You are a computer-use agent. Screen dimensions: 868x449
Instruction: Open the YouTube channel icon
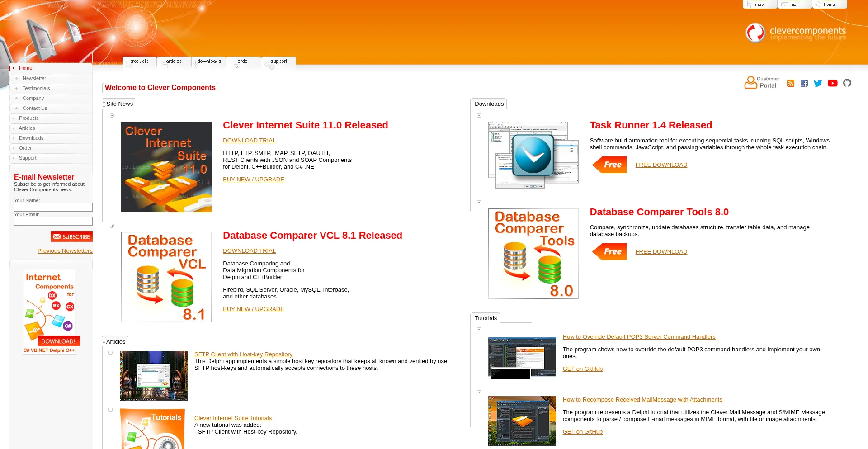832,83
